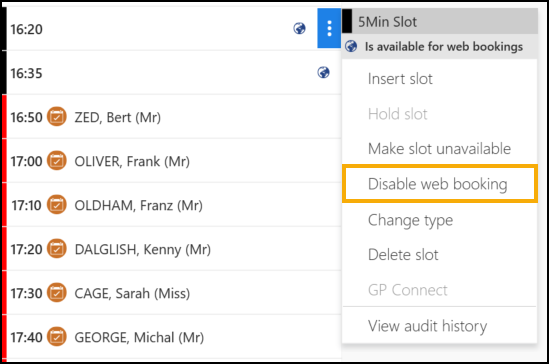Select Make slot unavailable option
The height and width of the screenshot is (364, 549).
(439, 149)
